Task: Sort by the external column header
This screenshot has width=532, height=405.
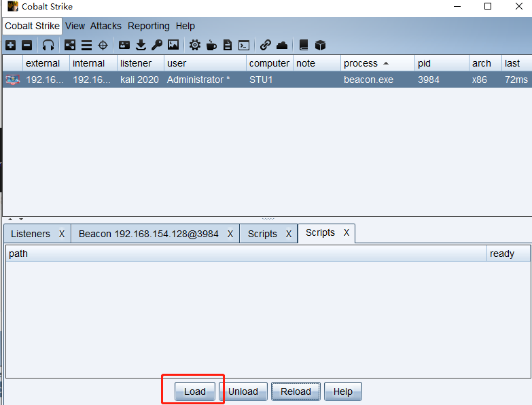Action: pyautogui.click(x=46, y=63)
